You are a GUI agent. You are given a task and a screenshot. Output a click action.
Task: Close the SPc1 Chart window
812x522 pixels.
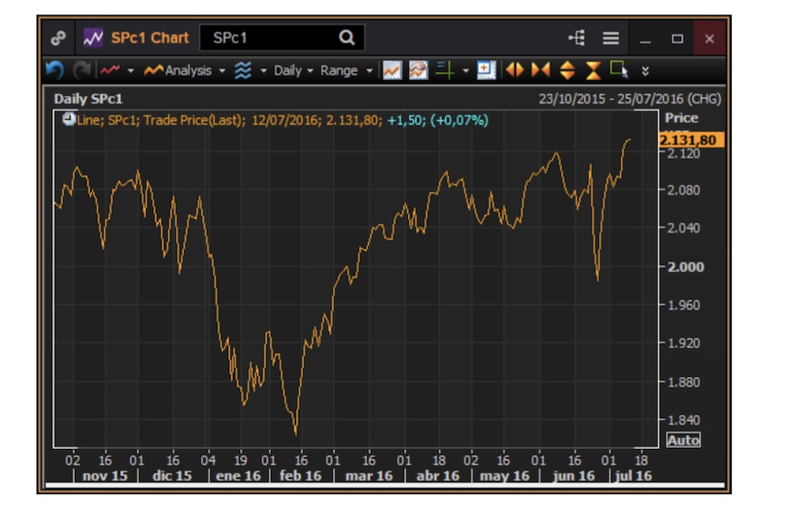709,38
